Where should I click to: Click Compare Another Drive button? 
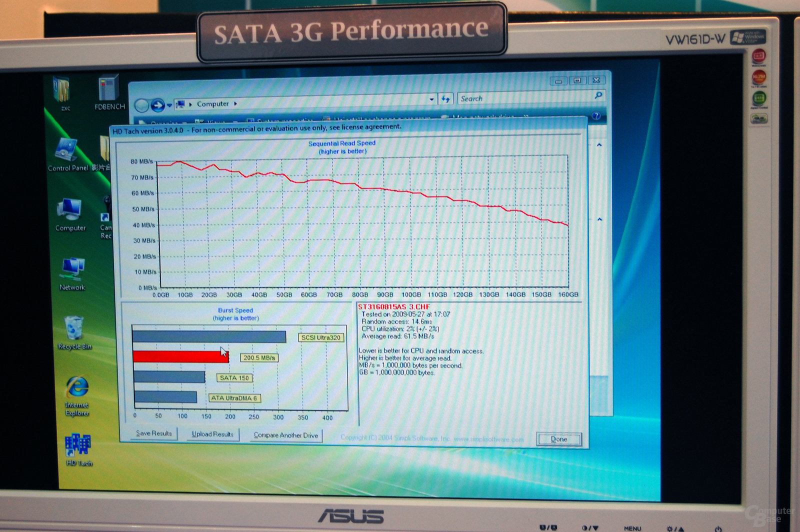[285, 435]
